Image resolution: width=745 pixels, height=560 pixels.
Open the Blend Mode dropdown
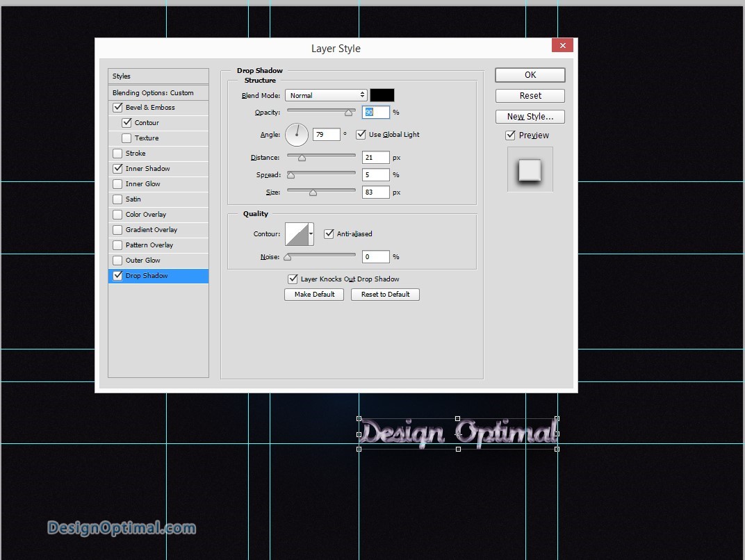pyautogui.click(x=326, y=95)
